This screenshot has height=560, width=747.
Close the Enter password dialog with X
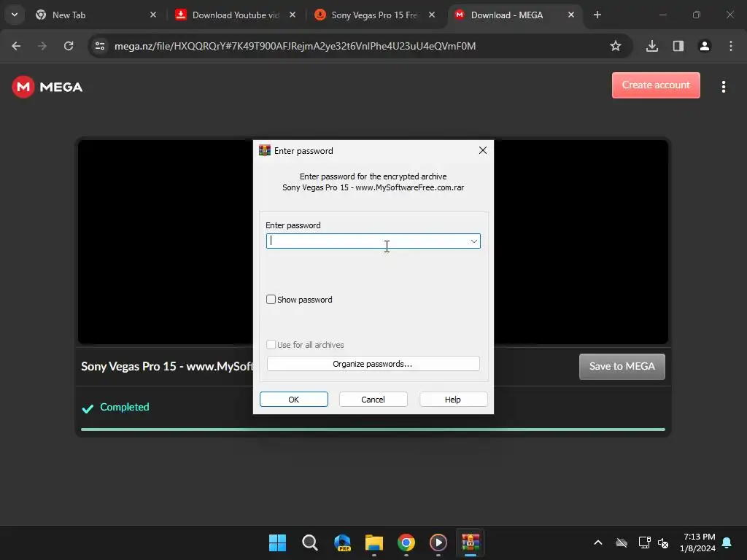483,150
